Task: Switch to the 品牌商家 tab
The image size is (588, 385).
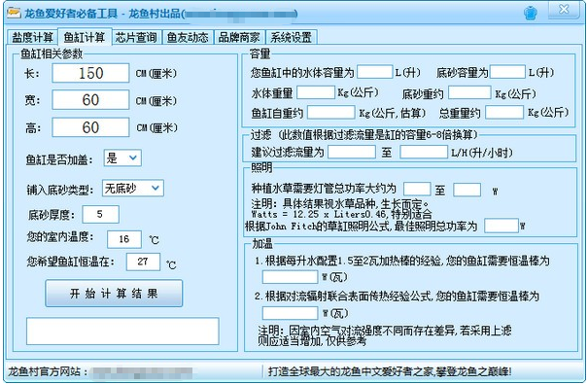Action: coord(239,37)
